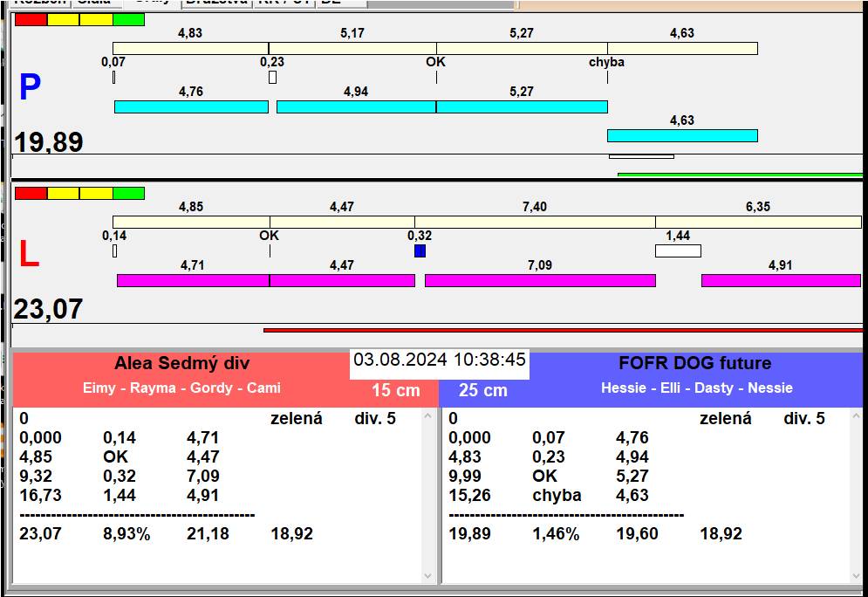Select the magenta 4,71 run bar
Screen dimensions: 868x597
click(x=193, y=281)
